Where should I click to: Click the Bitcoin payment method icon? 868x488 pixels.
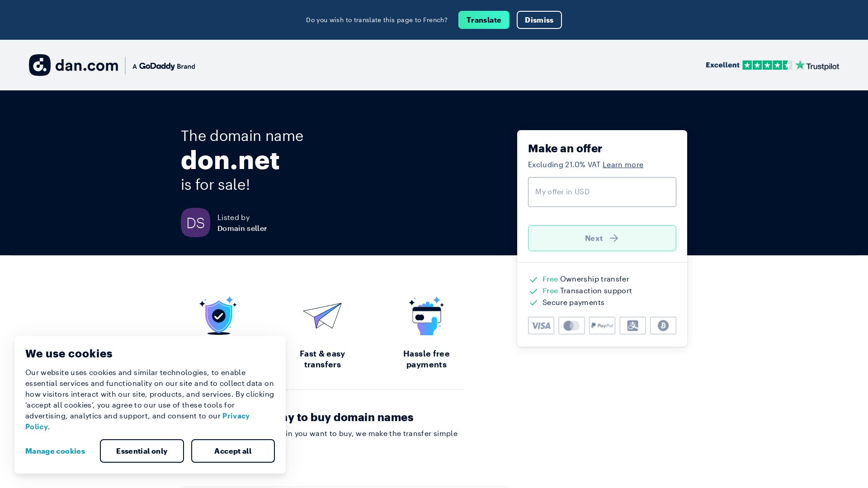coord(663,325)
